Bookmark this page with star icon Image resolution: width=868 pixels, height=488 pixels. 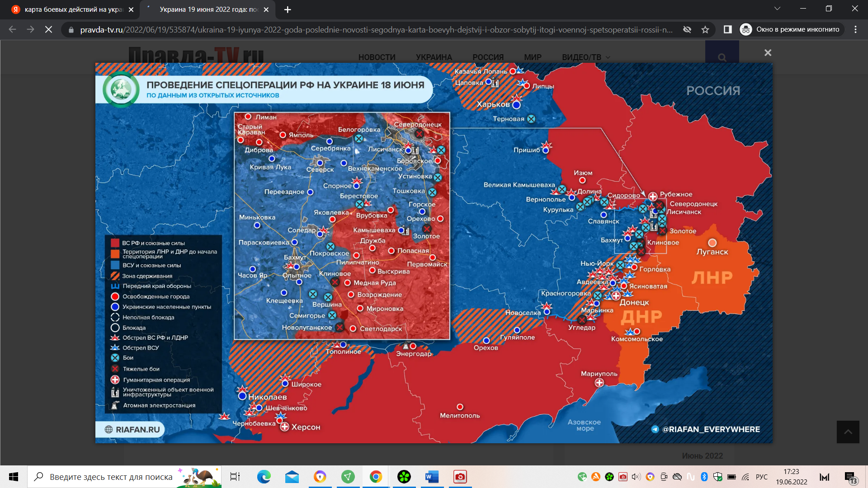[x=705, y=29]
